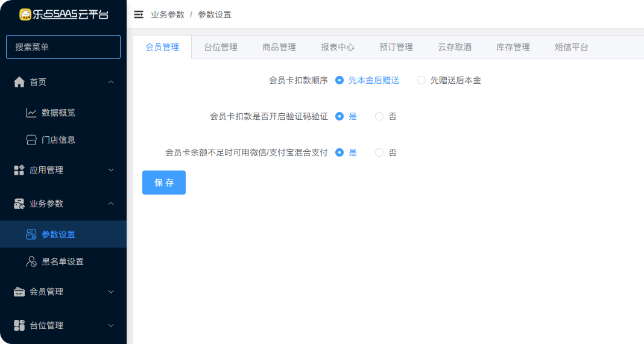Screen dimensions: 644x344
Task: Expand the 台位管理 sidebar chevron
Action: pyautogui.click(x=111, y=325)
